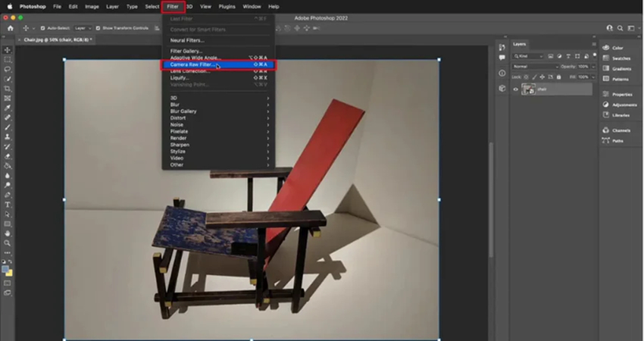The width and height of the screenshot is (644, 341).
Task: Select the Spot Healing Brush tool
Action: (8, 118)
